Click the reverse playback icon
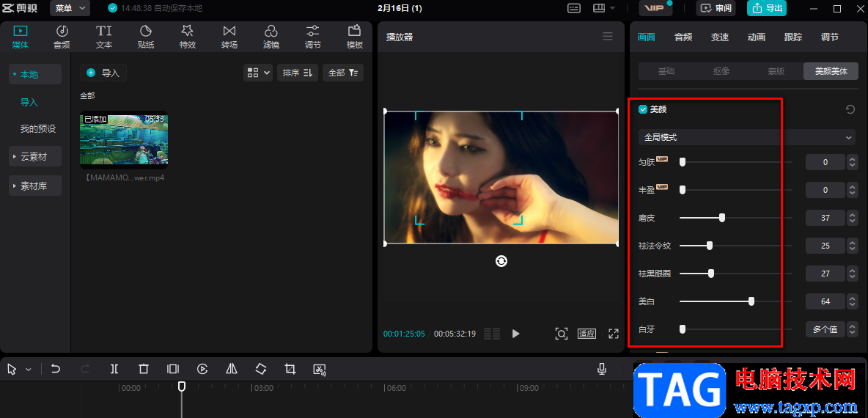Screen dimensions: 868x418 [202, 369]
